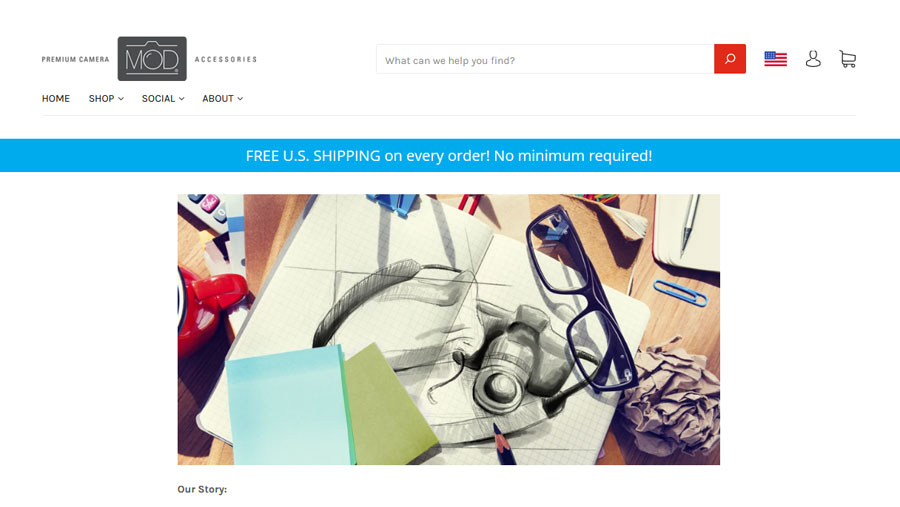
Task: Click the 'Our Story:' heading
Action: pyautogui.click(x=202, y=489)
